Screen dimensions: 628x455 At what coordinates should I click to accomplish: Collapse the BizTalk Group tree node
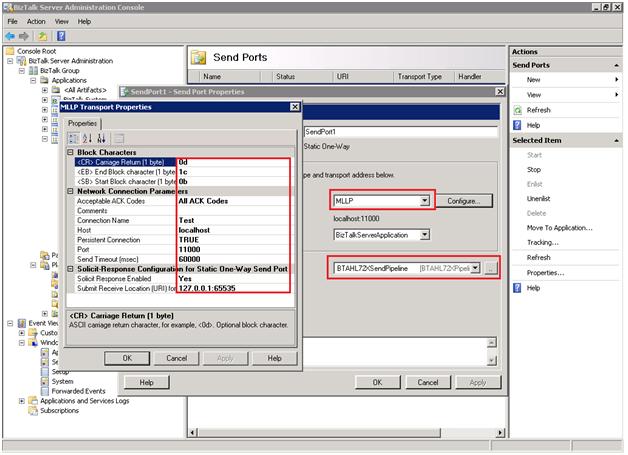click(x=22, y=70)
